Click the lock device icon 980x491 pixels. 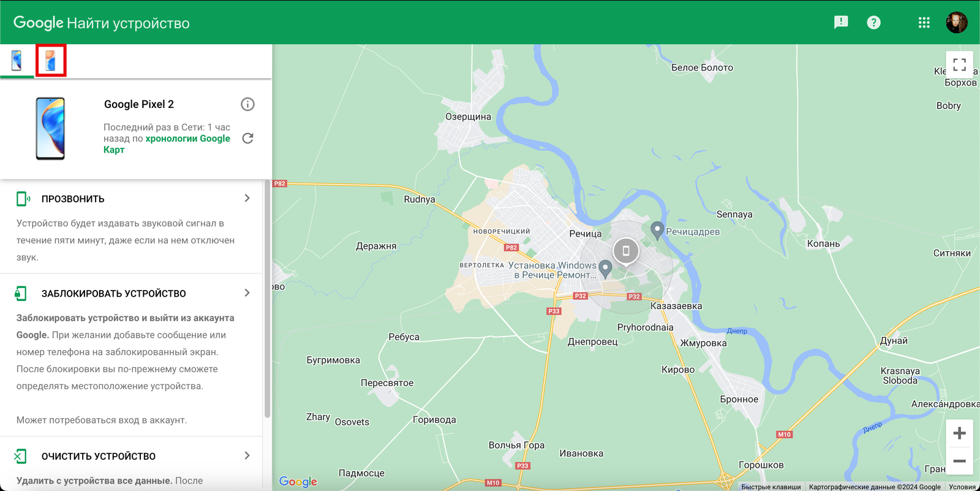21,294
